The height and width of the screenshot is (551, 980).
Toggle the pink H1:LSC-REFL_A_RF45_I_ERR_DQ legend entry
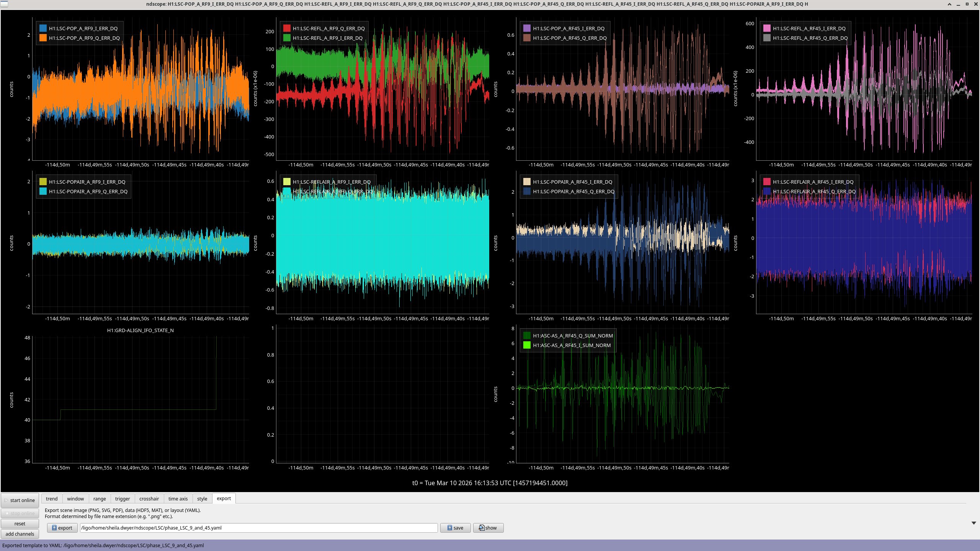(808, 28)
